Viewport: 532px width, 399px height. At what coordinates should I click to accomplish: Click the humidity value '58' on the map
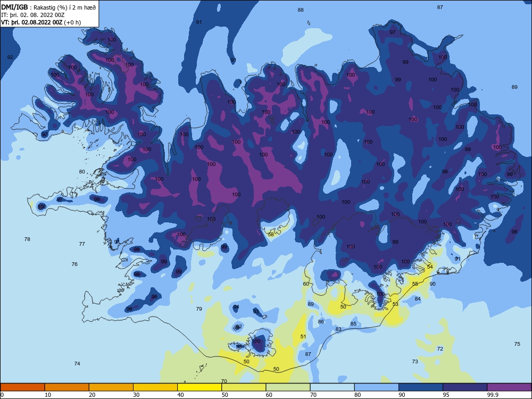point(271,235)
